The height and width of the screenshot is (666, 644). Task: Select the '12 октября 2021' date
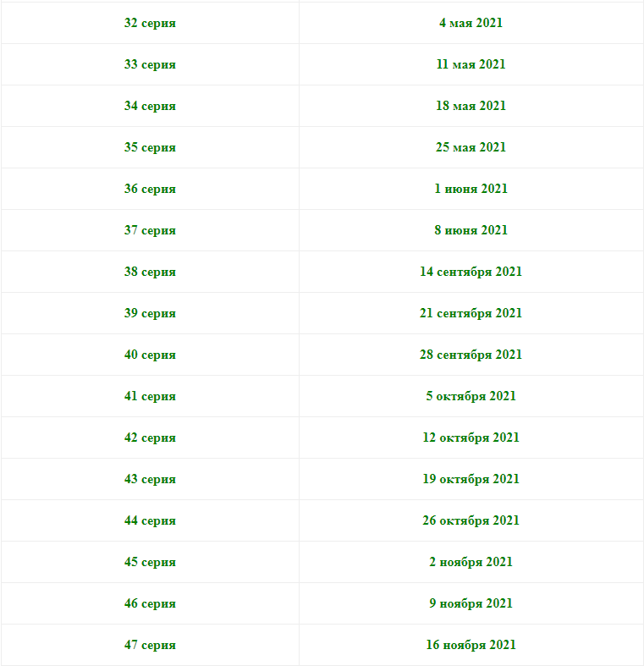[x=471, y=438]
